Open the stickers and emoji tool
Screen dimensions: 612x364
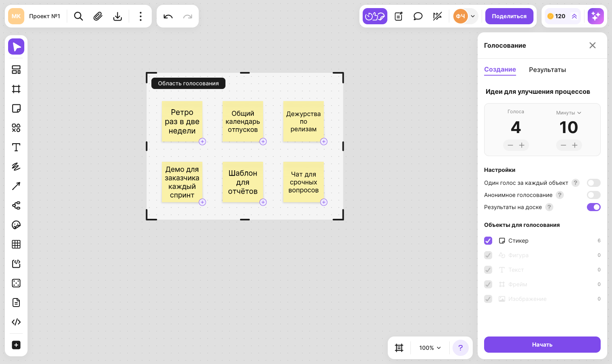[x=16, y=225]
